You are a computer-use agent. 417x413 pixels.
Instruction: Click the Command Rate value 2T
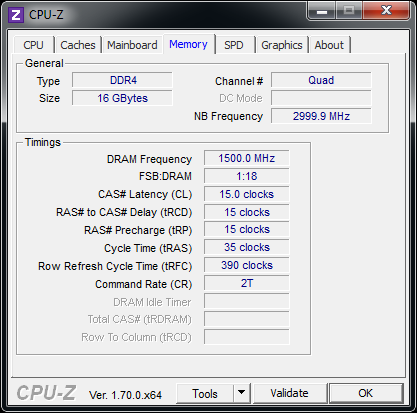(247, 283)
